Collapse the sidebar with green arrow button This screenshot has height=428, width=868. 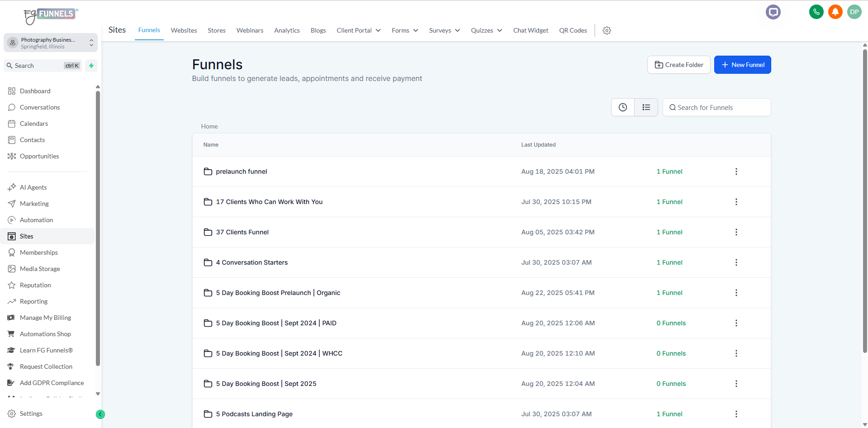tap(100, 414)
